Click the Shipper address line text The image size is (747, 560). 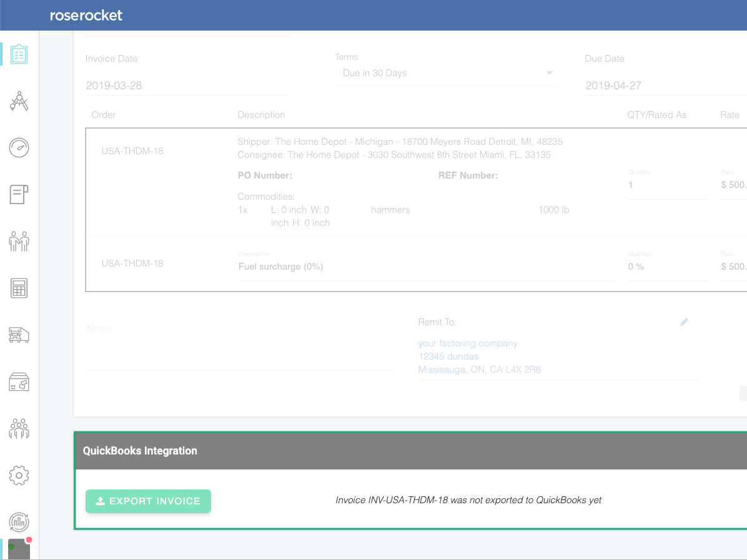pyautogui.click(x=400, y=142)
